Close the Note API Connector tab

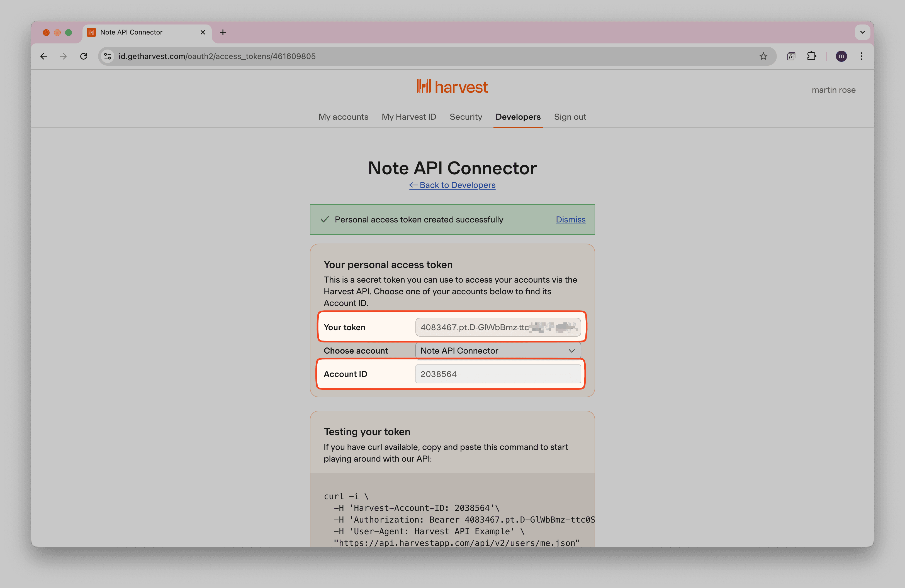tap(203, 32)
